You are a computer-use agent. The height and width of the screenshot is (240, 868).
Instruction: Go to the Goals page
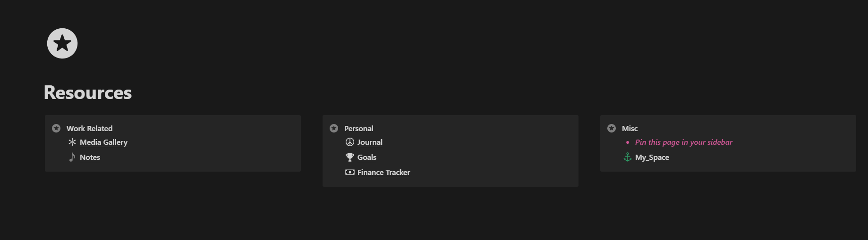[367, 157]
